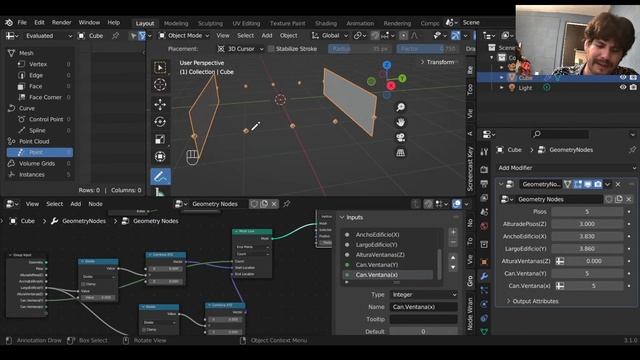Move input up with arrow button
This screenshot has width=640, height=360.
(x=453, y=258)
